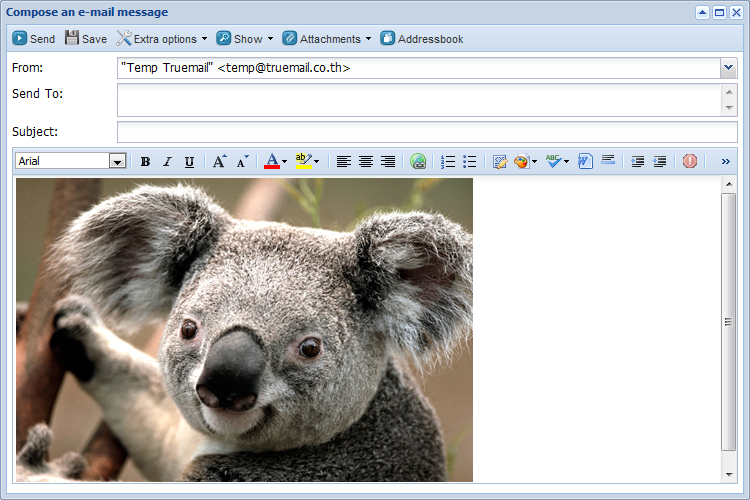750x500 pixels.
Task: Collapse the compose window with up arrow
Action: [x=702, y=12]
